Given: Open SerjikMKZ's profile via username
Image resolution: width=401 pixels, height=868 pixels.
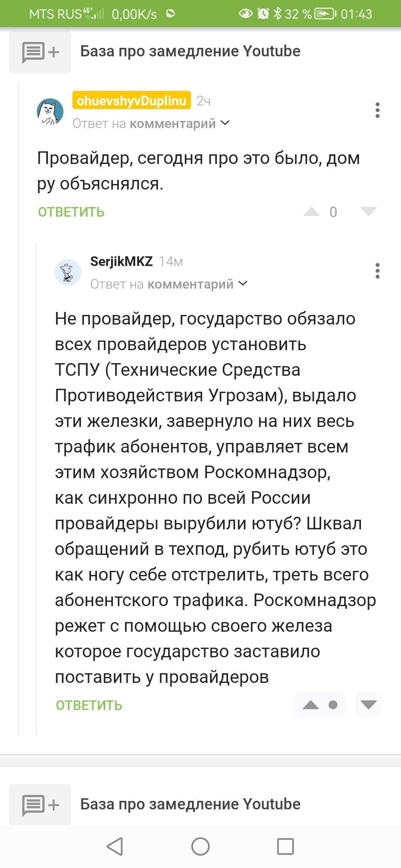Looking at the screenshot, I should (x=121, y=262).
